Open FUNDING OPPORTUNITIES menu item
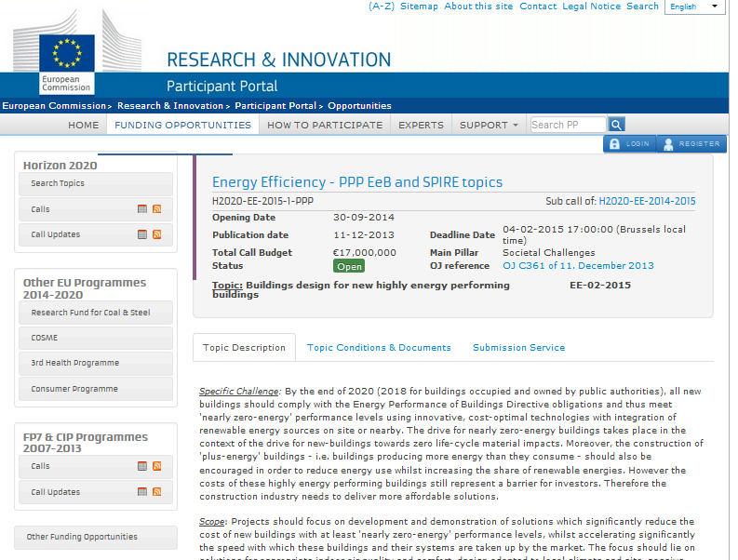Image resolution: width=738 pixels, height=560 pixels. (182, 126)
